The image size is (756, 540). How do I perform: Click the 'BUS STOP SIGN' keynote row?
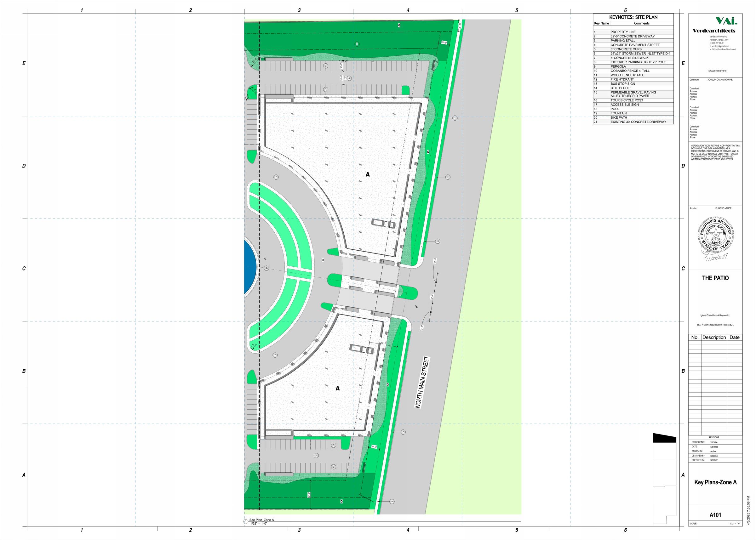633,84
